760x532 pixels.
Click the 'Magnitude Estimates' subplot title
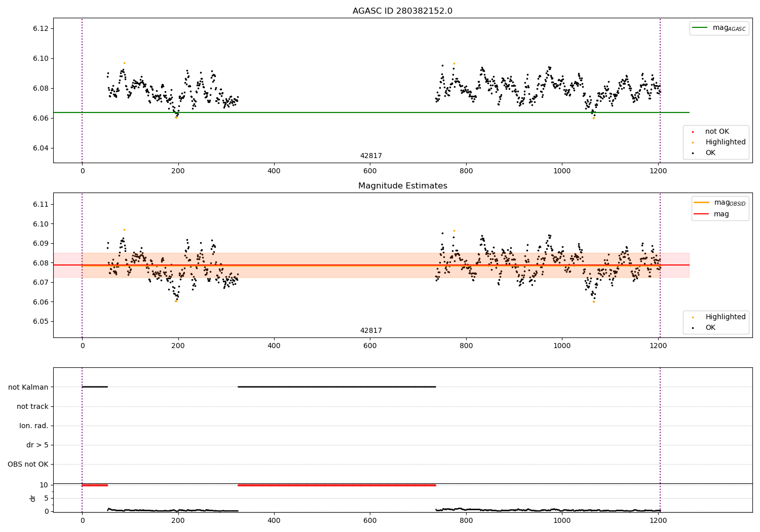coord(402,186)
